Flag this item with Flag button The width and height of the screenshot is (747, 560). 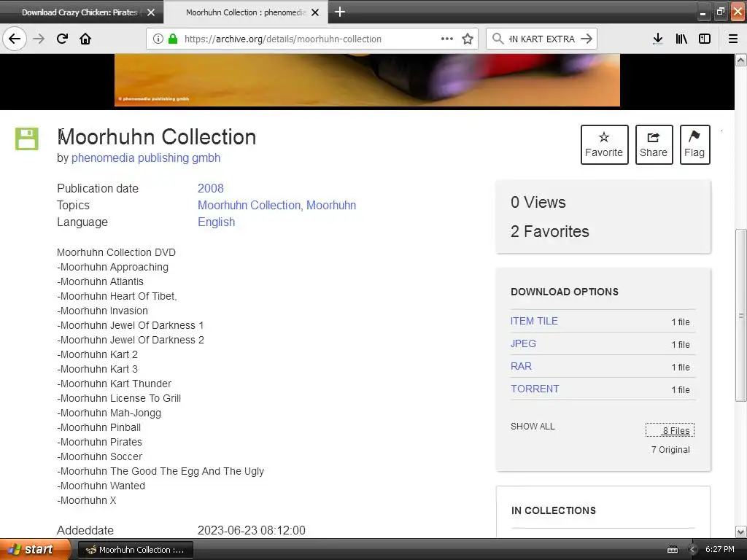(x=694, y=145)
